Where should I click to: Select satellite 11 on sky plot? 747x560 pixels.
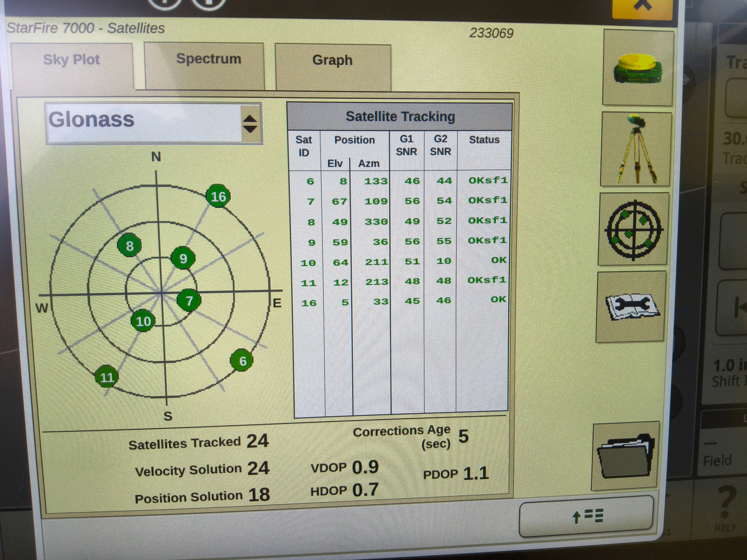107,377
